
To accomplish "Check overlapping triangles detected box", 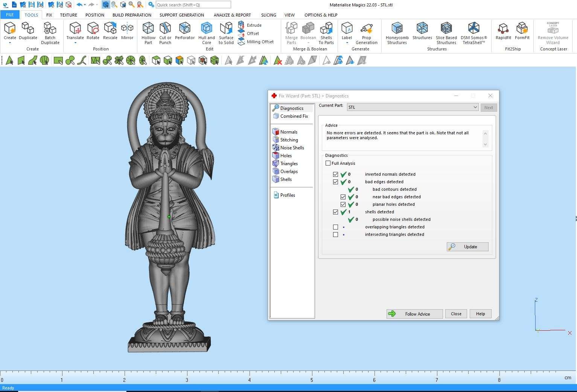I will [336, 227].
